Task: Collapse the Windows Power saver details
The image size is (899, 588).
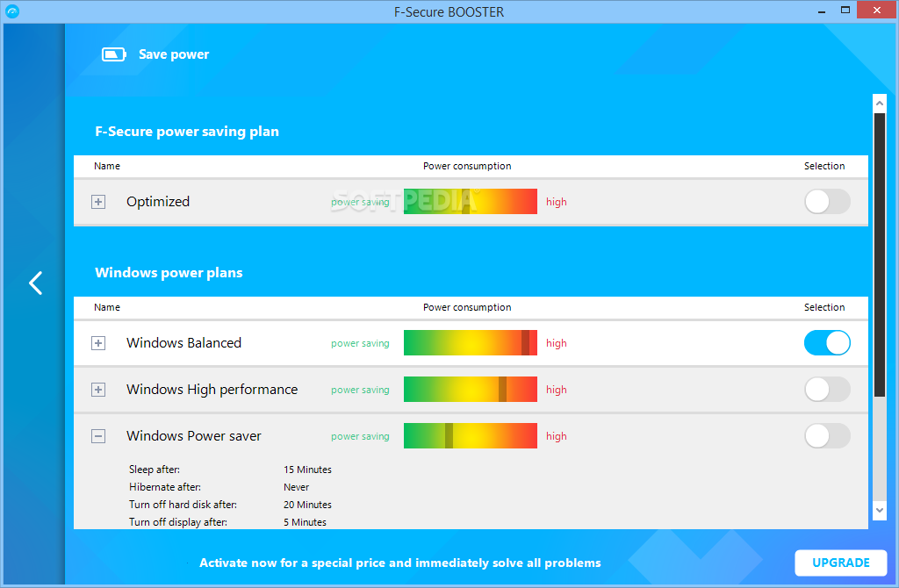Action: (x=98, y=436)
